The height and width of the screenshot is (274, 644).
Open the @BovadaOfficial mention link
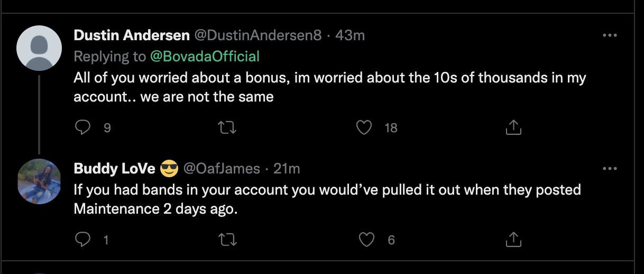(x=205, y=56)
